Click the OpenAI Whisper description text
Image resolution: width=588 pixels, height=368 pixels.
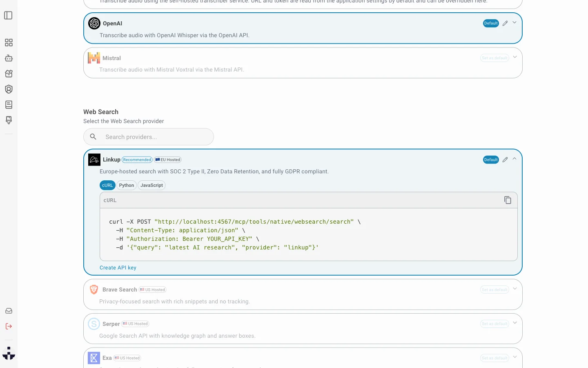pos(174,35)
